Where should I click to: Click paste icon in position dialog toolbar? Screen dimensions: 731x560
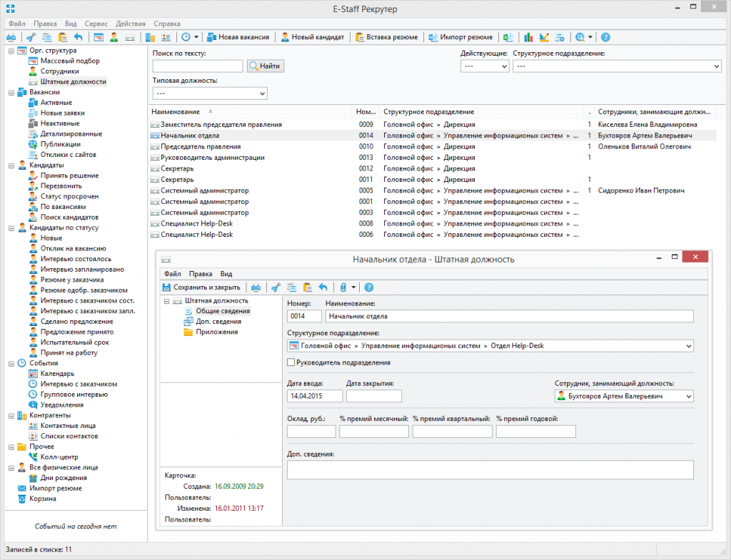pyautogui.click(x=307, y=287)
